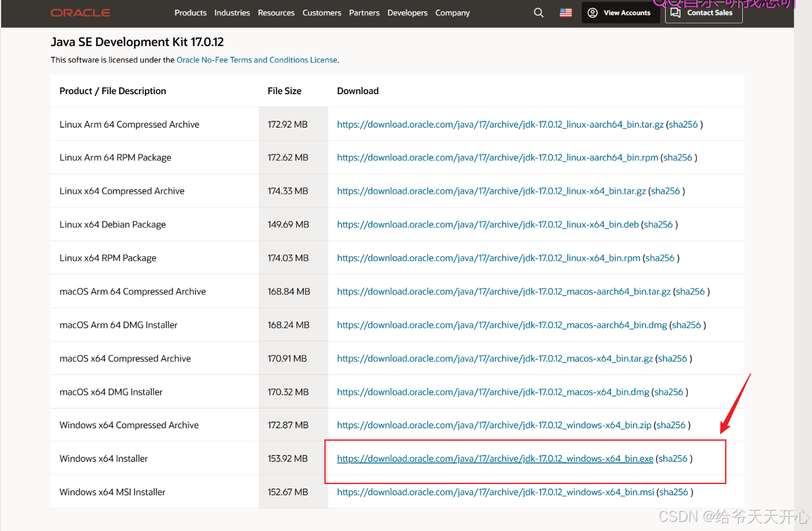Open Oracle No-Fee Terms and Conditions License link
Image resolution: width=812 pixels, height=531 pixels.
[257, 60]
